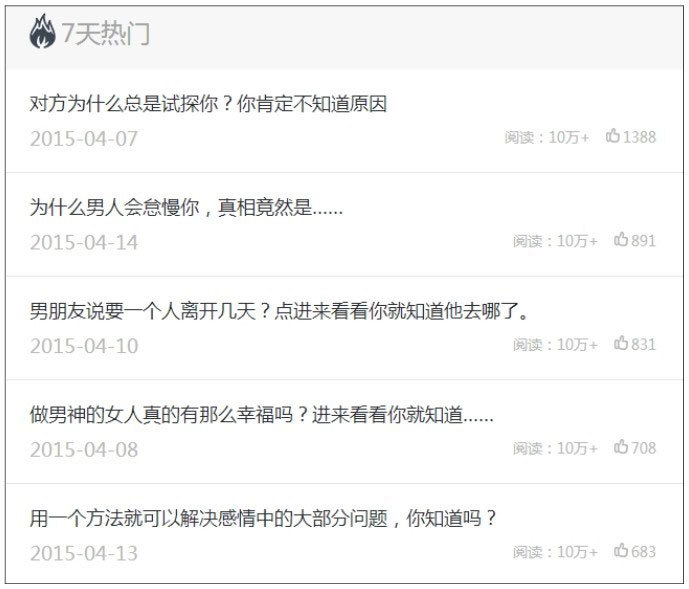The image size is (689, 589).
Task: Click the date 2015-04-13
Action: point(84,553)
